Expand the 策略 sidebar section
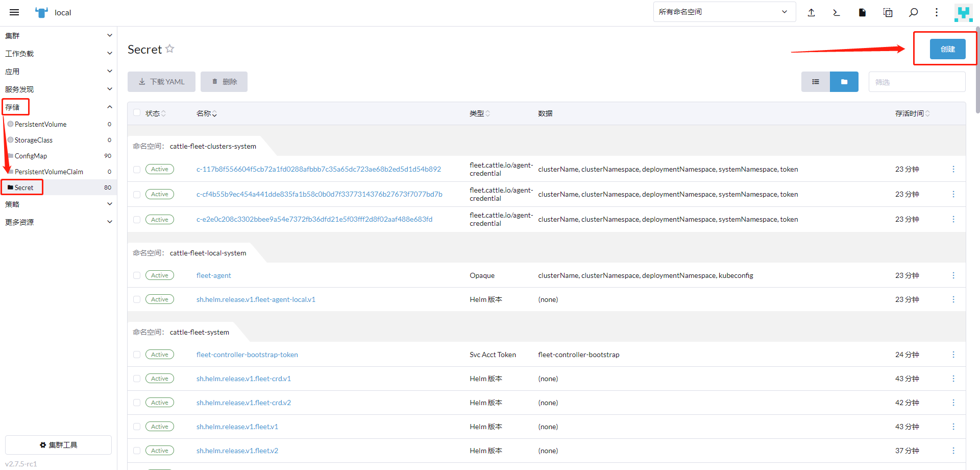 point(58,204)
